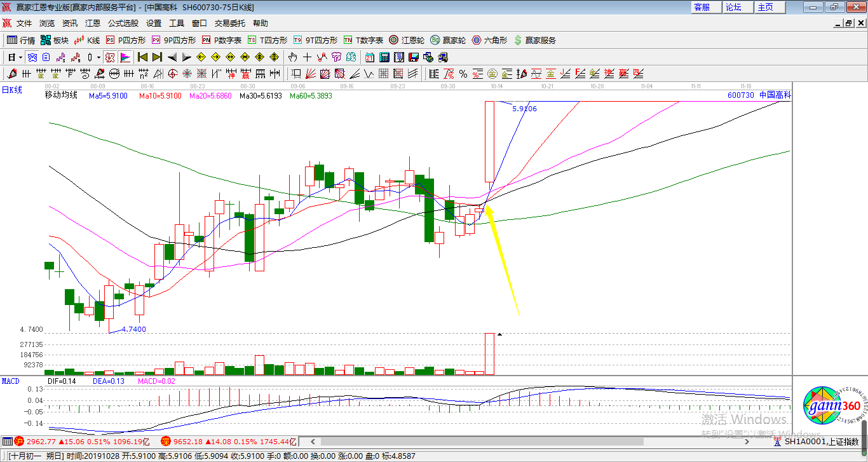Screen dimensions: 868x462
Task: Jump to last bar icon
Action: coord(157,57)
